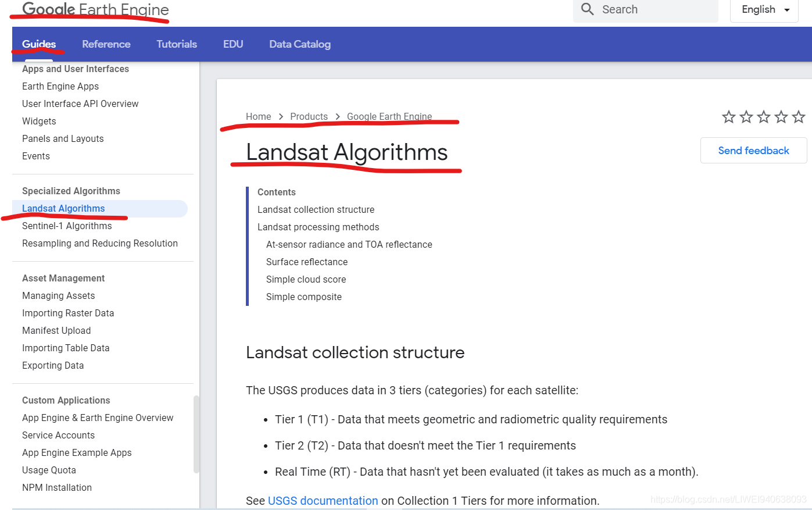Click the sidebar vertical scrollbar
Viewport: 812px width, 510px height.
click(x=196, y=434)
